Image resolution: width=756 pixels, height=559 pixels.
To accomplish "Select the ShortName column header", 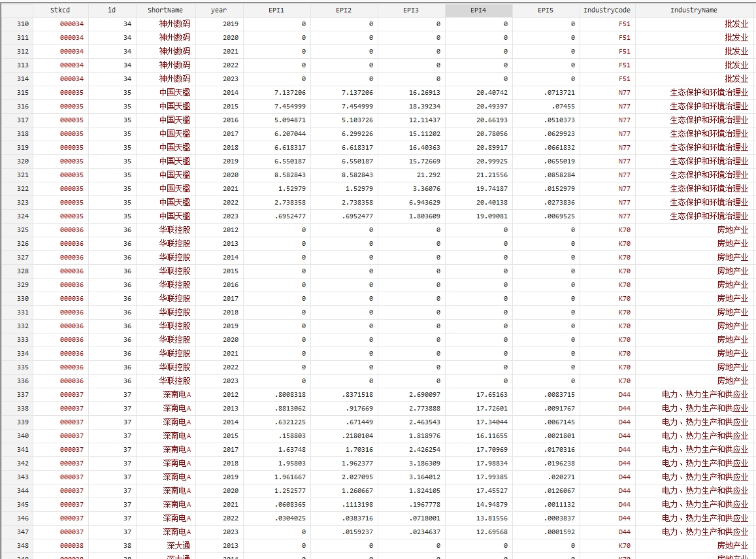I will [x=165, y=10].
